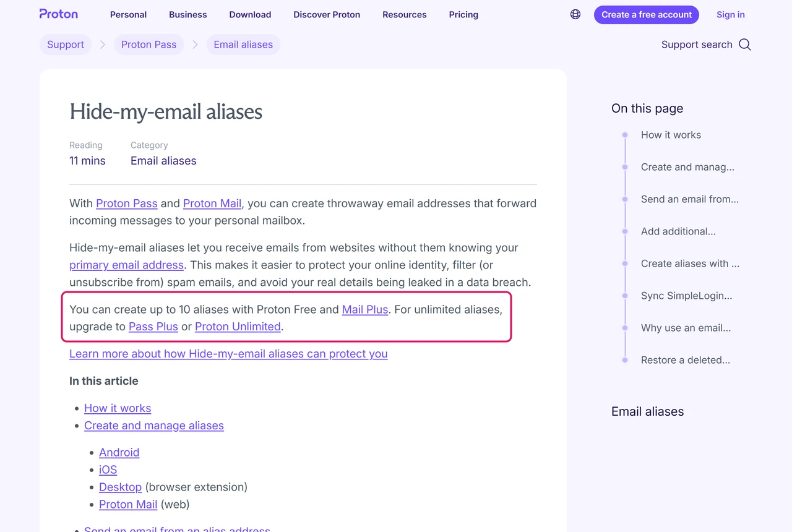This screenshot has width=792, height=532.
Task: Open the iOS sub-link
Action: 108,470
